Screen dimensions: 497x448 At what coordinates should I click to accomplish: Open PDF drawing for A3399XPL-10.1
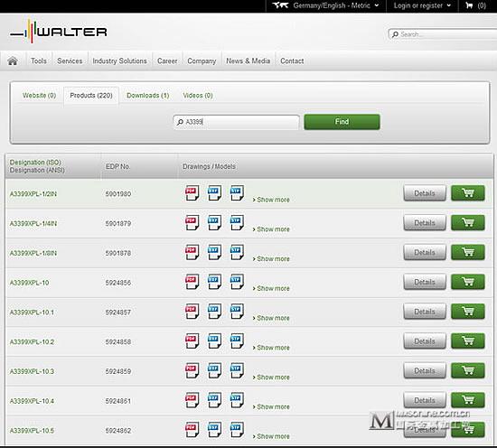192,312
